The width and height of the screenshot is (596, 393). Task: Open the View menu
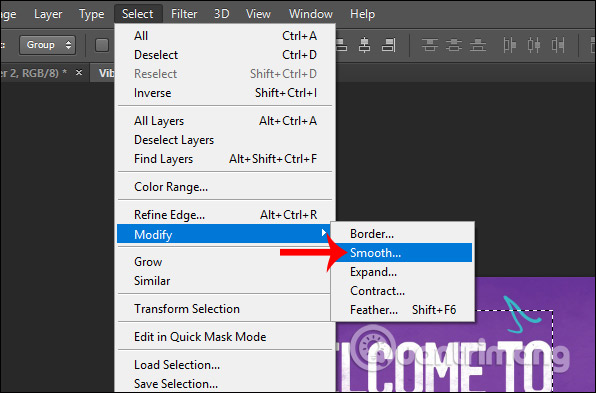point(258,14)
